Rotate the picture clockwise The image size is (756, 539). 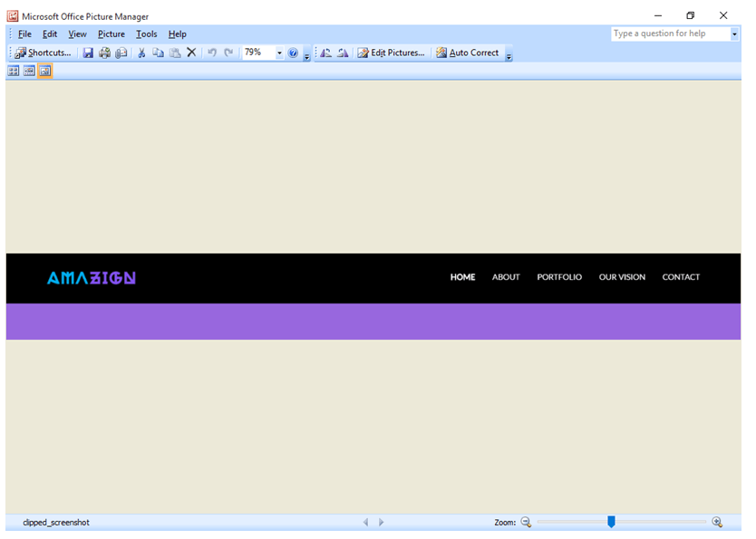(x=343, y=53)
